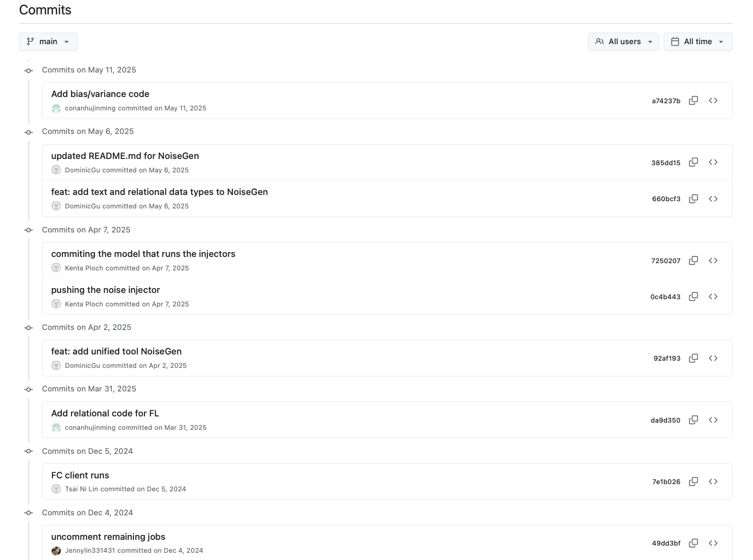Open conanhujinming profile on May 11 commit

[x=90, y=109]
